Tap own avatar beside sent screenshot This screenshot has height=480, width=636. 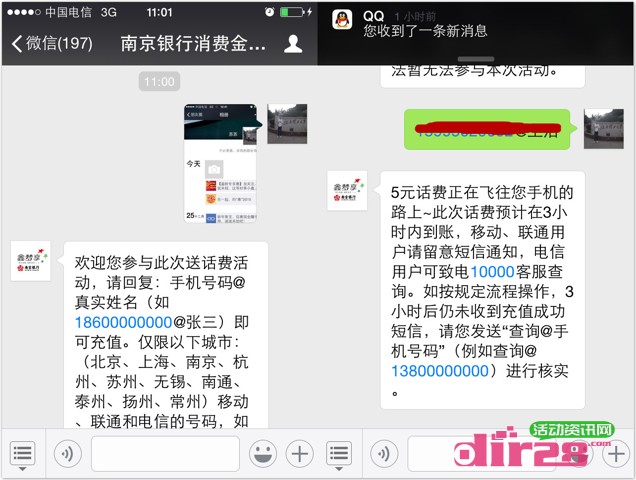click(x=287, y=124)
